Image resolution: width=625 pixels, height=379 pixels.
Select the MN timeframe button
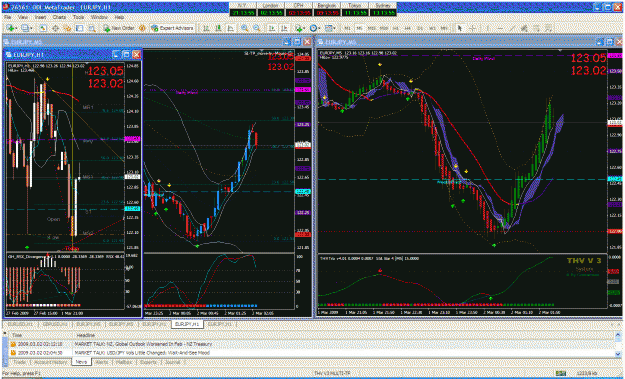tap(444, 28)
